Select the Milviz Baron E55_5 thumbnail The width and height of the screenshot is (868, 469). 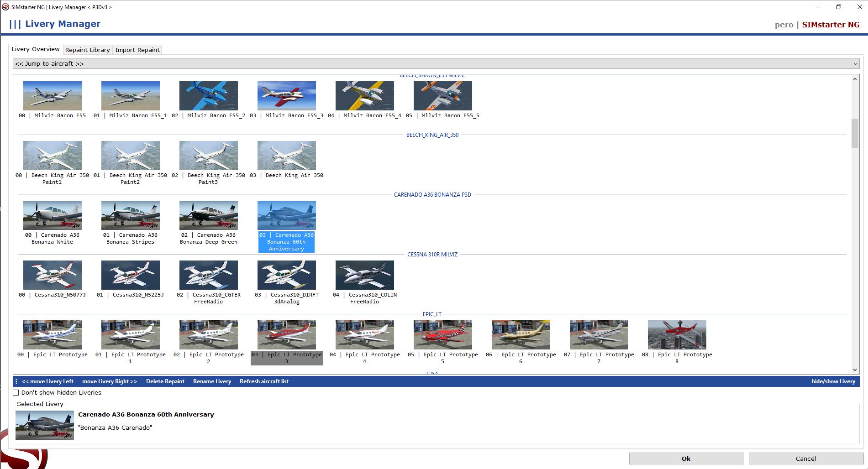coord(443,96)
